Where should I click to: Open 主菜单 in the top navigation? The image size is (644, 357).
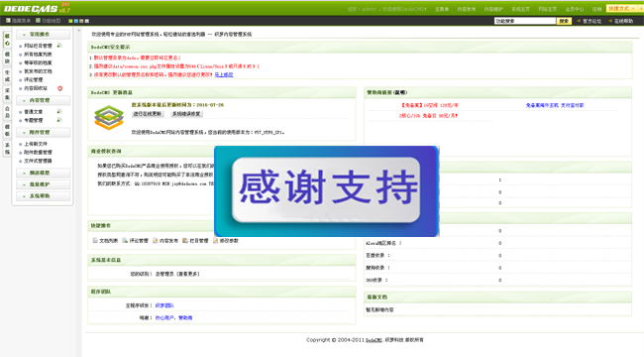click(442, 9)
